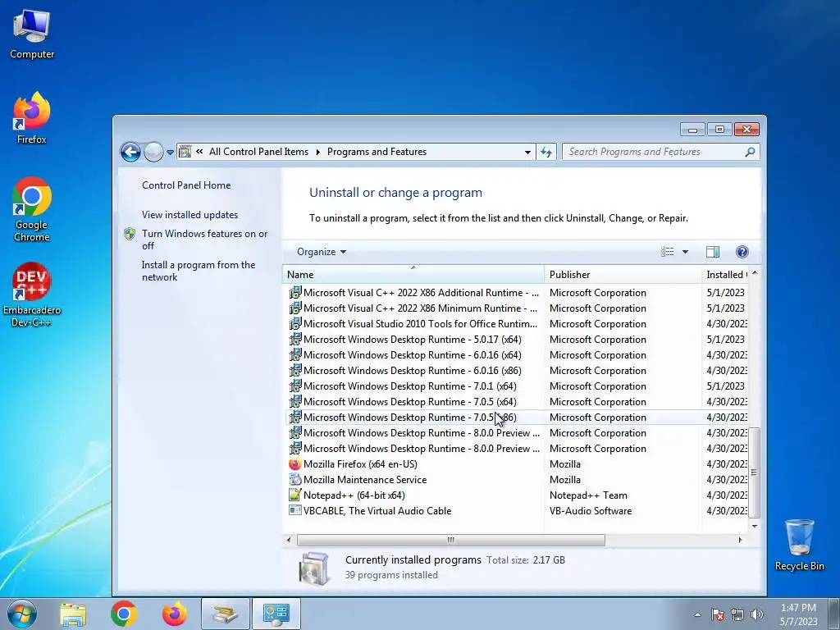Open Turn Windows features on or off

click(x=204, y=240)
